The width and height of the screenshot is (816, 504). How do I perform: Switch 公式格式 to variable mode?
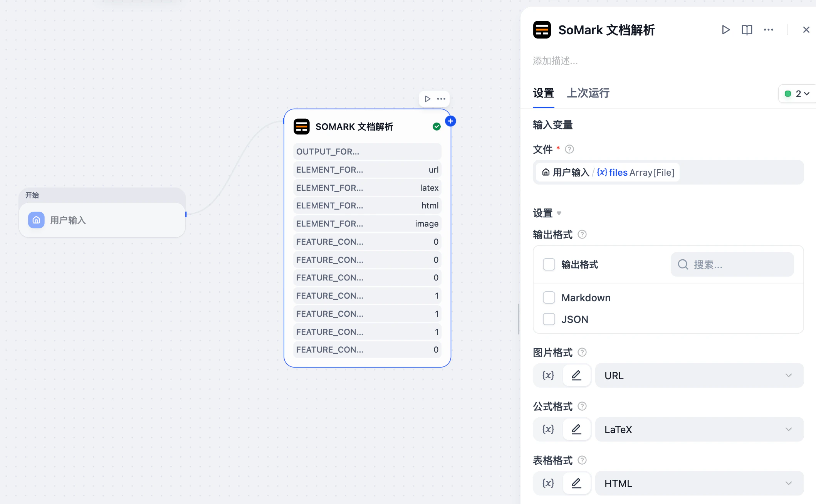tap(548, 429)
